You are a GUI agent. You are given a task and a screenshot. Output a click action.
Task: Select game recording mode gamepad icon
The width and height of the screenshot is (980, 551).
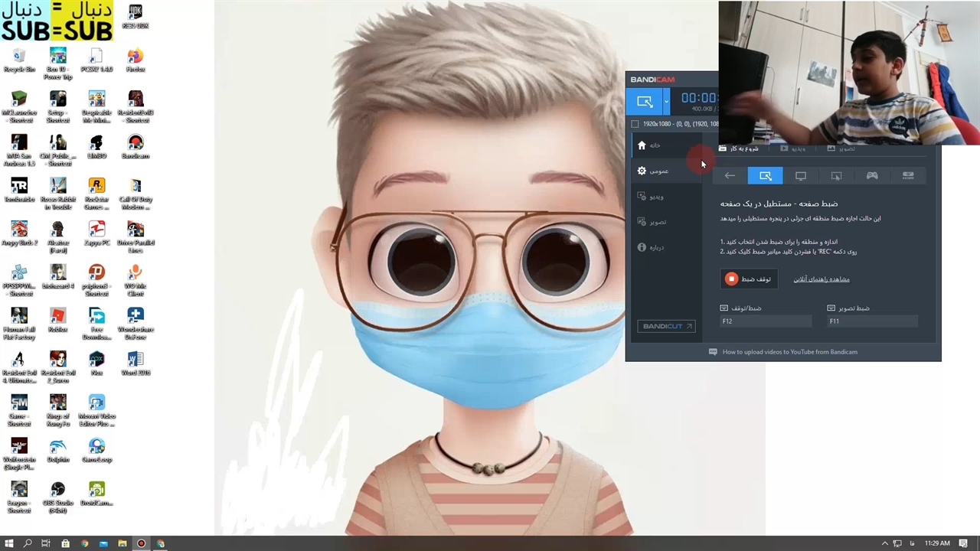click(x=872, y=176)
